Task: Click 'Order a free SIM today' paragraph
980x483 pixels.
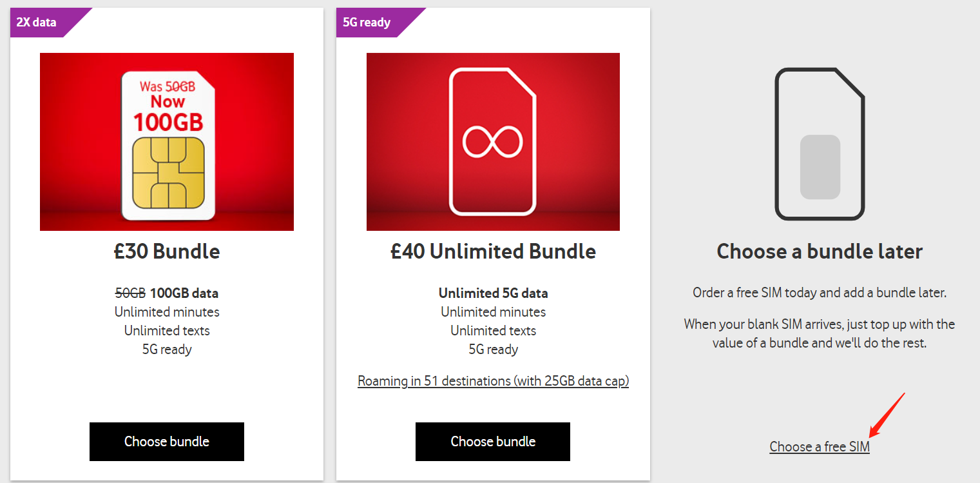Action: pyautogui.click(x=820, y=293)
